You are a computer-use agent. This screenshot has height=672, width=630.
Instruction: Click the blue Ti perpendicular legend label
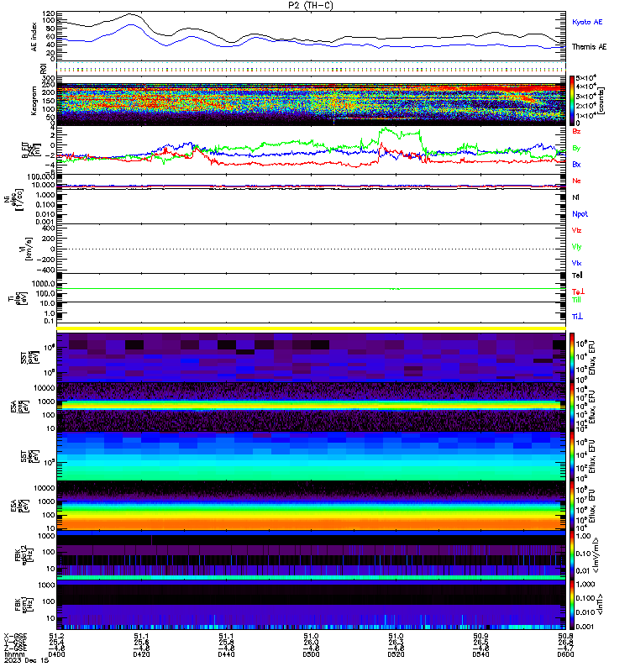coord(577,317)
